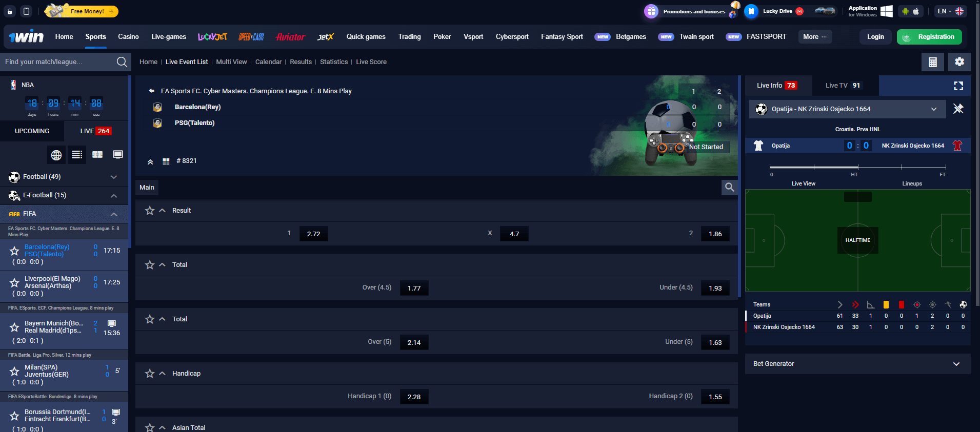This screenshot has width=980, height=432.
Task: Favorite the Bayern Munich vs Real Madrid match
Action: point(14,327)
